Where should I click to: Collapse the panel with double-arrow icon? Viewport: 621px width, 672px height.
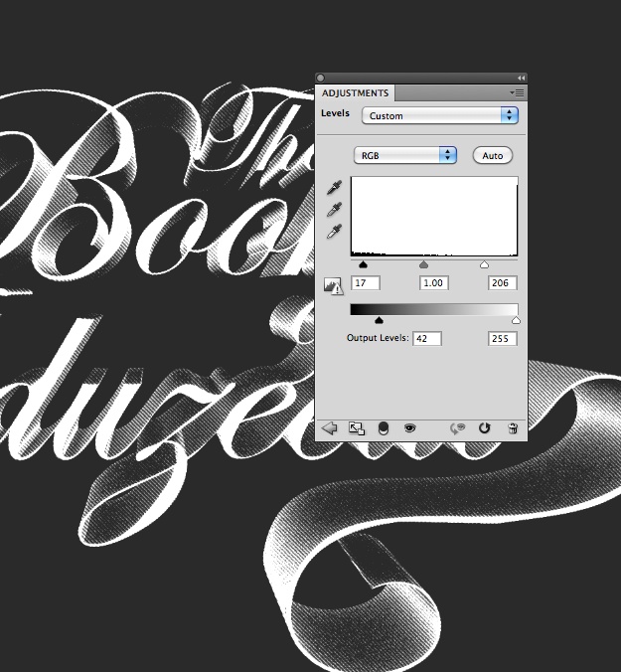[521, 78]
